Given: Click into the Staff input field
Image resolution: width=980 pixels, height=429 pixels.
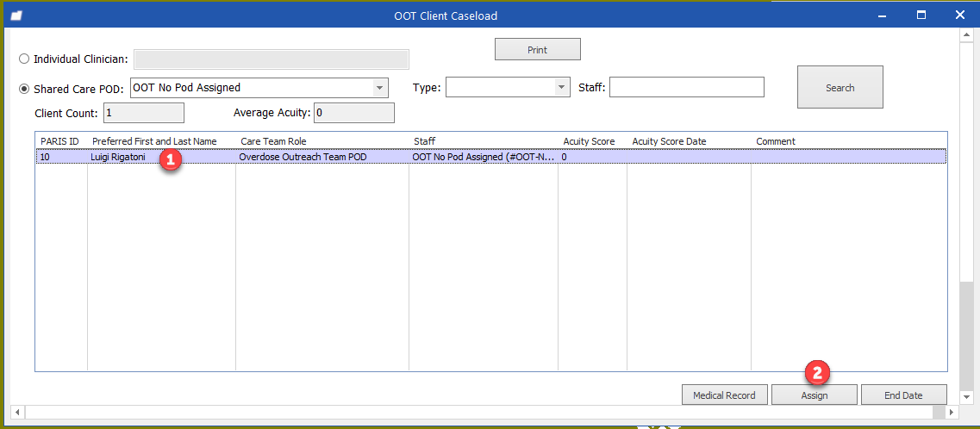Looking at the screenshot, I should point(686,88).
